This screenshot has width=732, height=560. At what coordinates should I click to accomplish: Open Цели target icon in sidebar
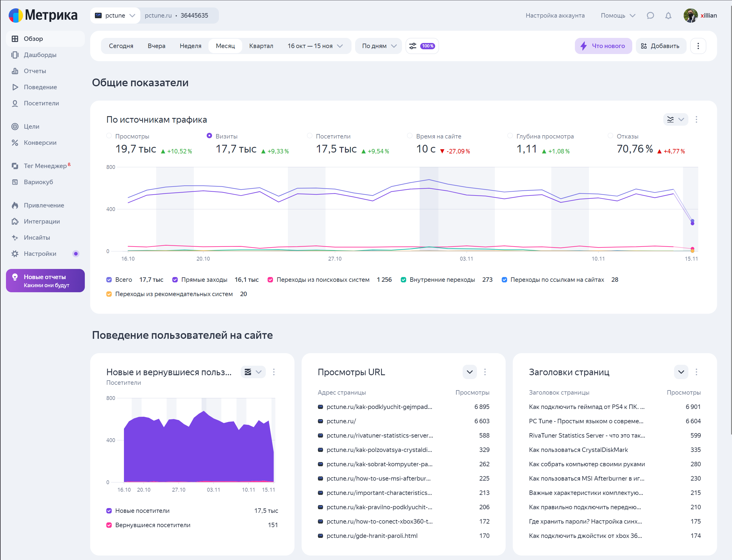click(x=15, y=126)
